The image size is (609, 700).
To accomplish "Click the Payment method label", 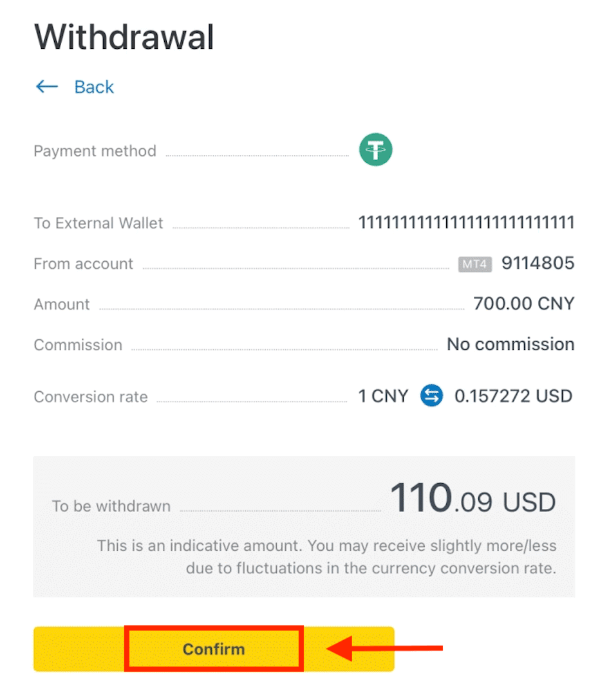I will 95,151.
